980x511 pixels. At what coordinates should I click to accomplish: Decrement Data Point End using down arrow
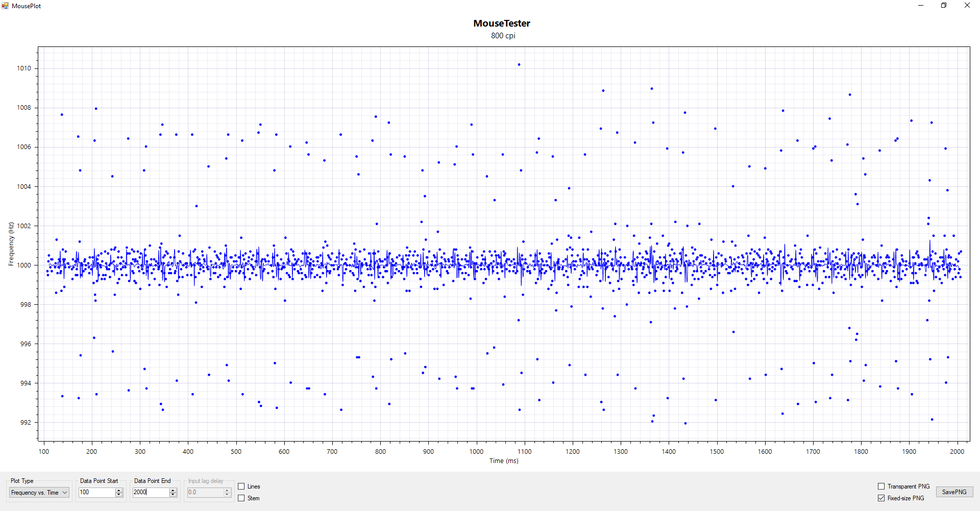coord(173,495)
